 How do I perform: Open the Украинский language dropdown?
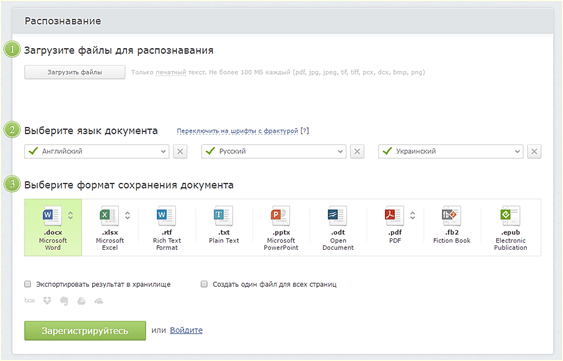click(x=451, y=152)
